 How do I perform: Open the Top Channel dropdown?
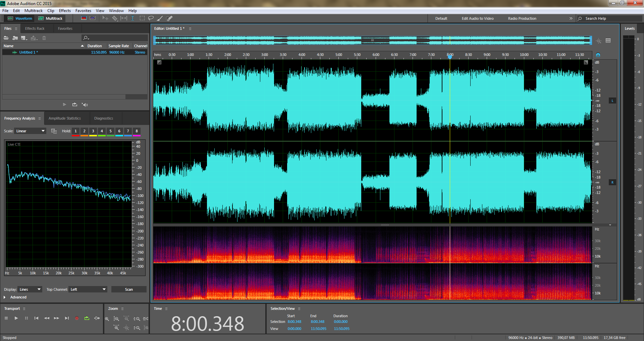(x=88, y=289)
